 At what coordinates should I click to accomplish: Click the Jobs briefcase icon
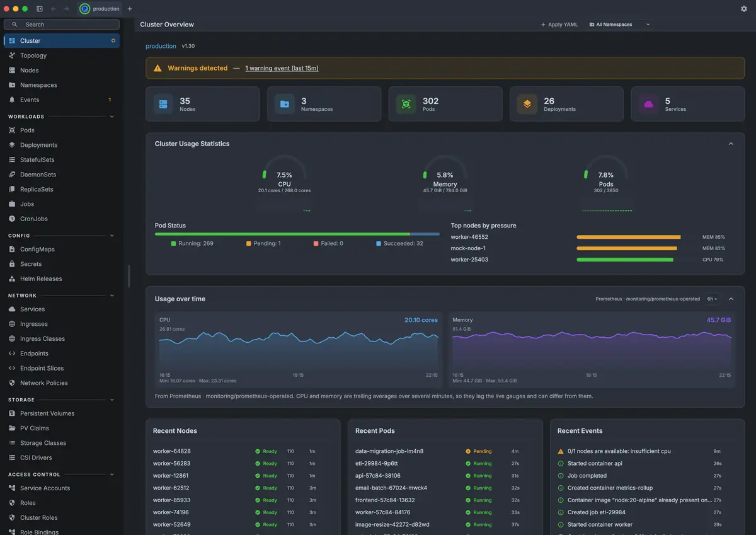click(x=12, y=204)
